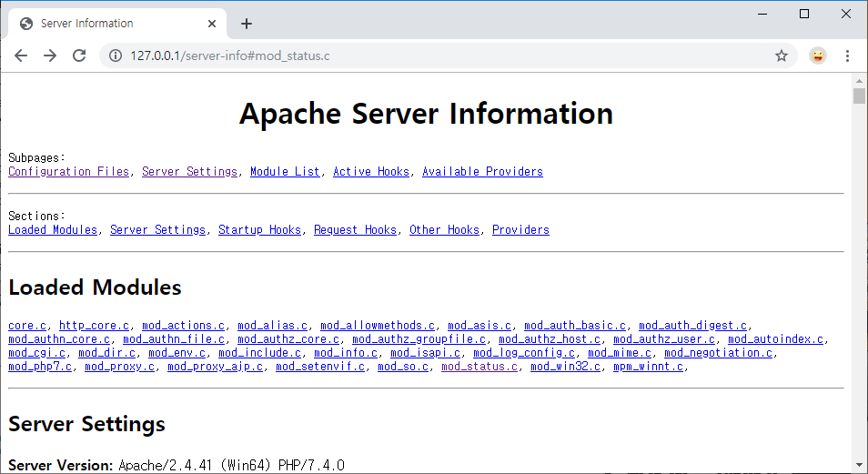
Task: Open the mod_allowmethods.c module link
Action: point(378,326)
